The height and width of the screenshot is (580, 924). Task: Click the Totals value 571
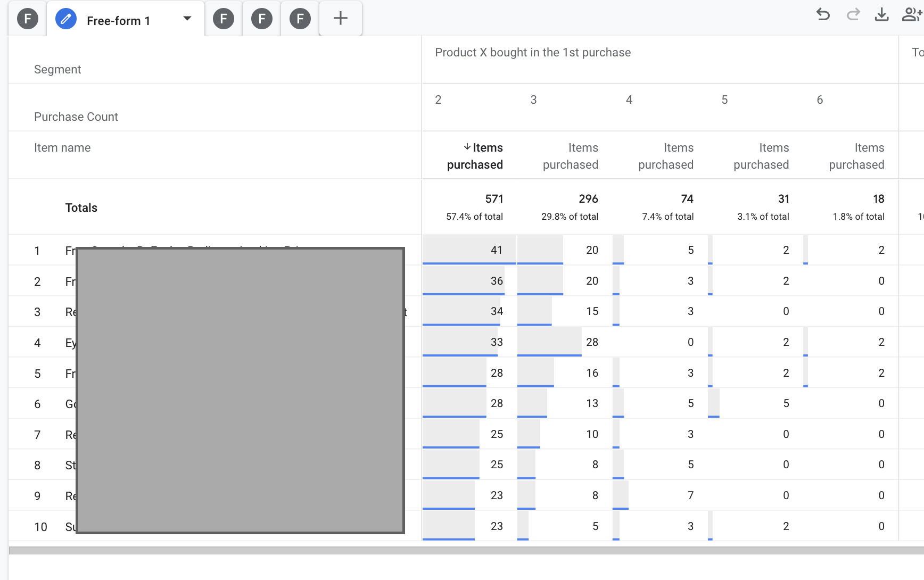click(x=493, y=199)
